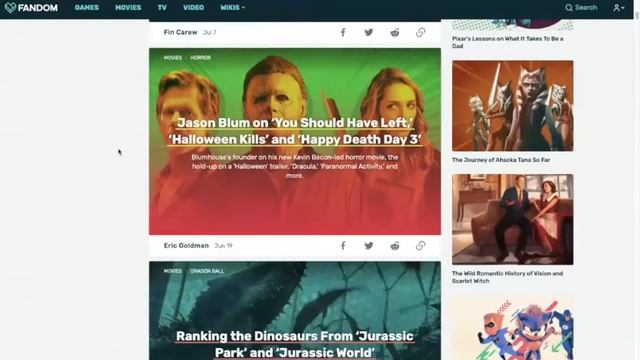
Task: Open the user account dropdown
Action: click(x=619, y=7)
